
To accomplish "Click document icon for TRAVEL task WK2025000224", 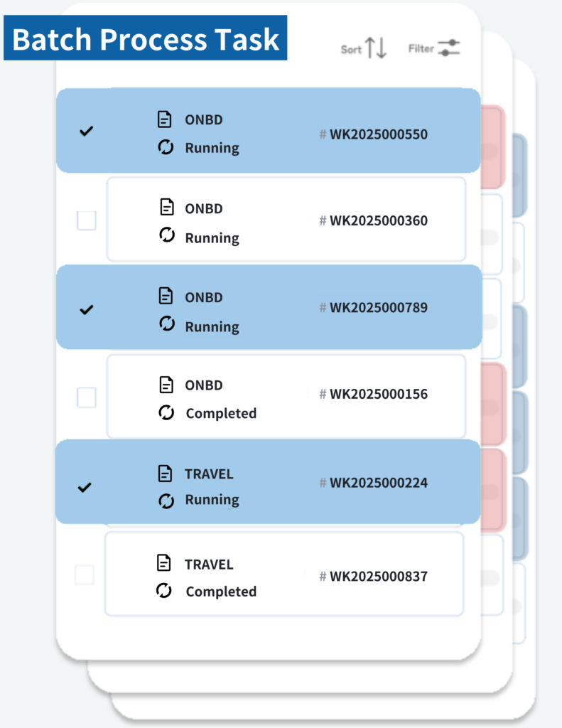I will click(165, 473).
